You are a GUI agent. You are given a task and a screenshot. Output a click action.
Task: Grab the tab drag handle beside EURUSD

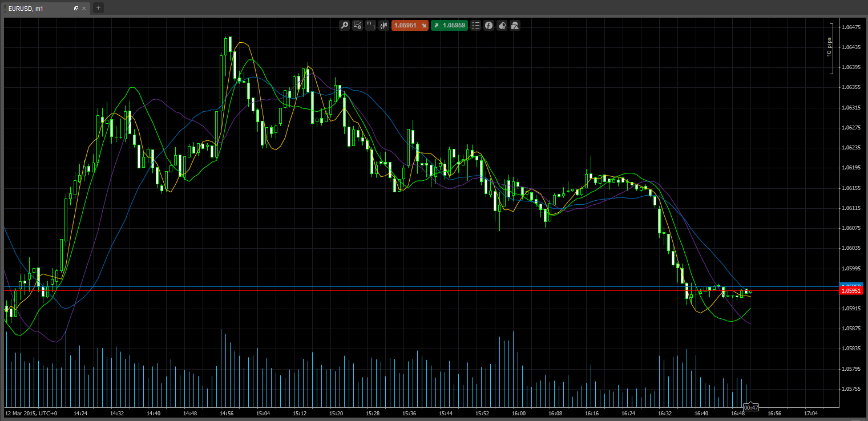tap(4, 9)
